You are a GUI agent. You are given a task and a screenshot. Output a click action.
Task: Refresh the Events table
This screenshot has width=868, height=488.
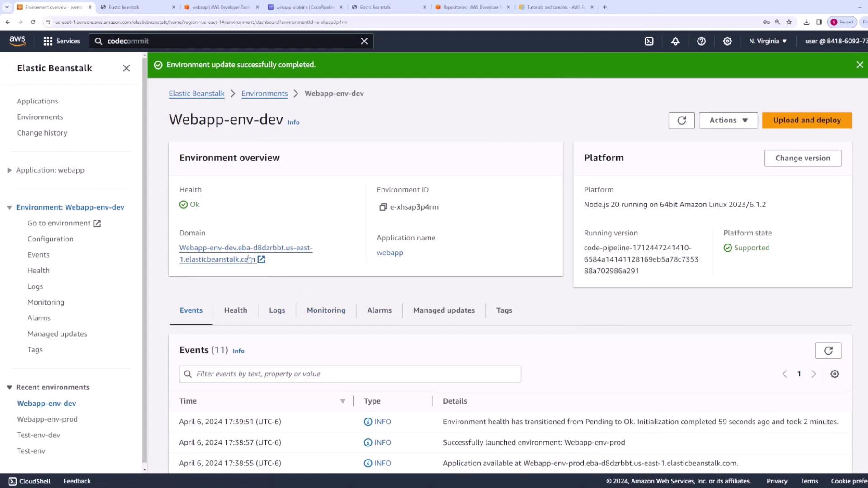click(828, 351)
